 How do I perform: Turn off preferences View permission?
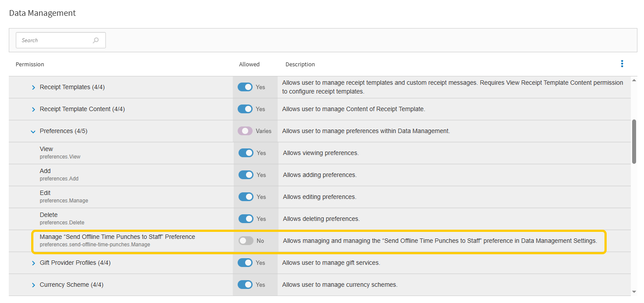(x=246, y=153)
